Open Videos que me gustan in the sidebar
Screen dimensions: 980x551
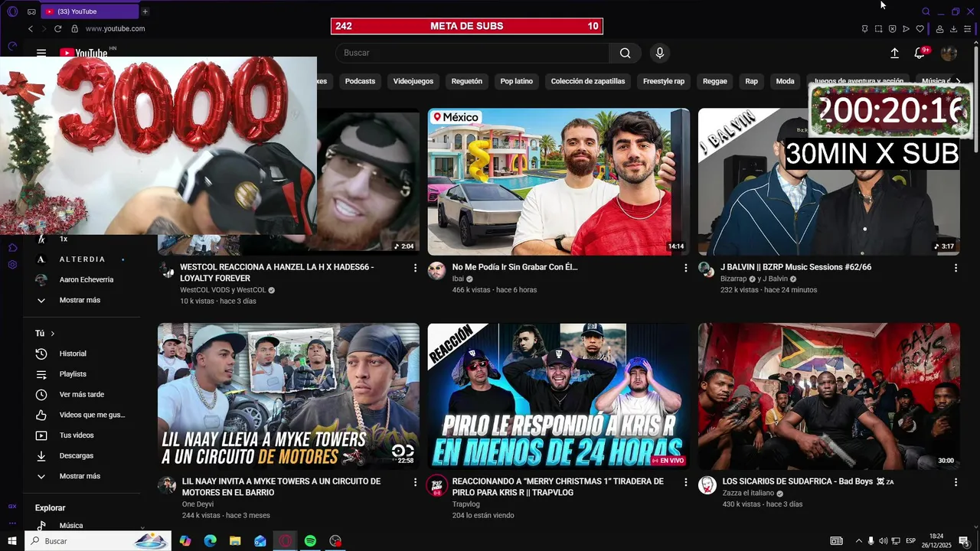coord(92,415)
